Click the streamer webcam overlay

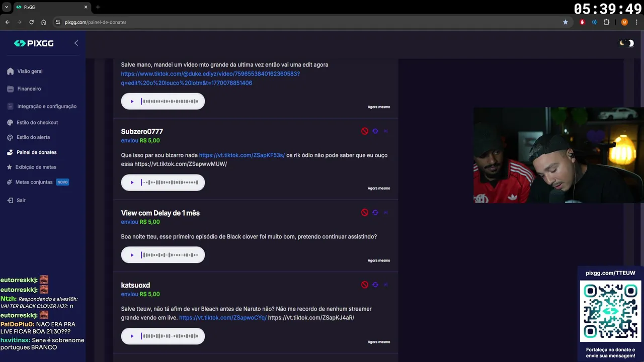click(x=558, y=155)
